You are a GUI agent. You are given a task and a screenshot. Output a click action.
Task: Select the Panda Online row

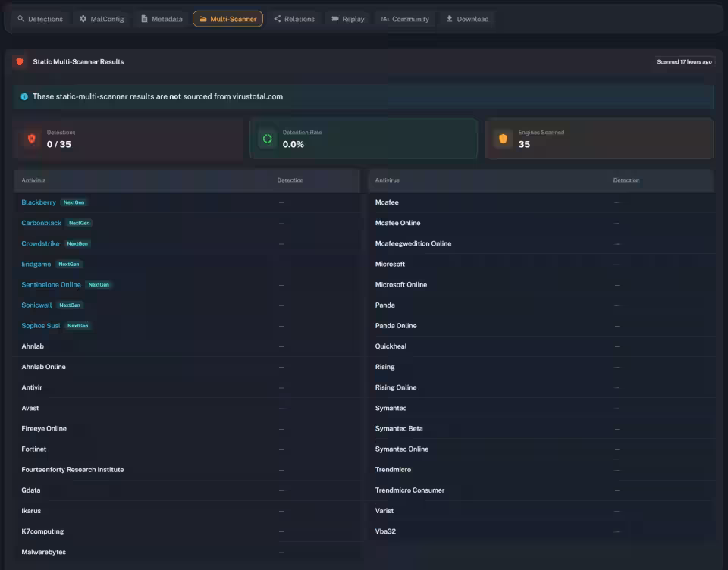point(541,326)
